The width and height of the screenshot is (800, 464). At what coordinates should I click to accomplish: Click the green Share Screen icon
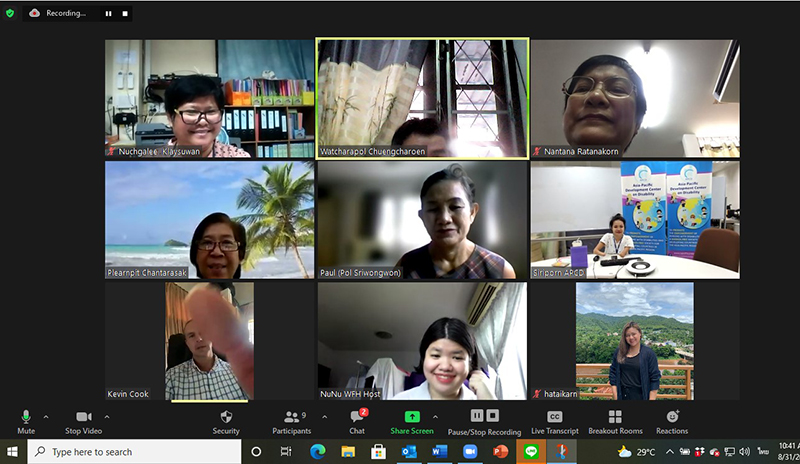411,416
